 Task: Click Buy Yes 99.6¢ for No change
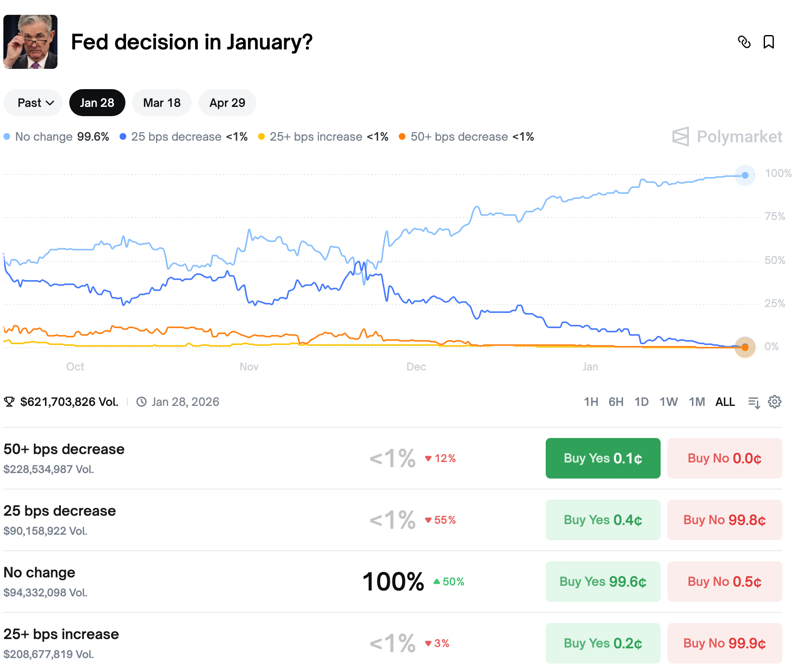pyautogui.click(x=603, y=581)
